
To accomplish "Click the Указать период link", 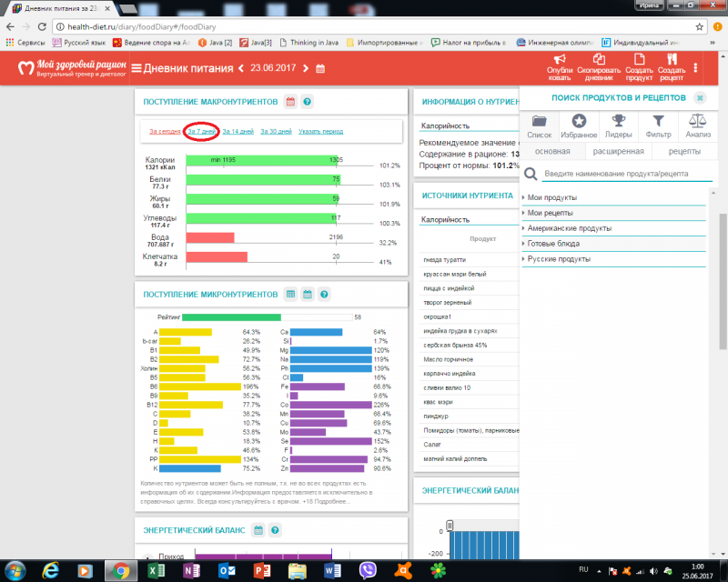I will (319, 132).
